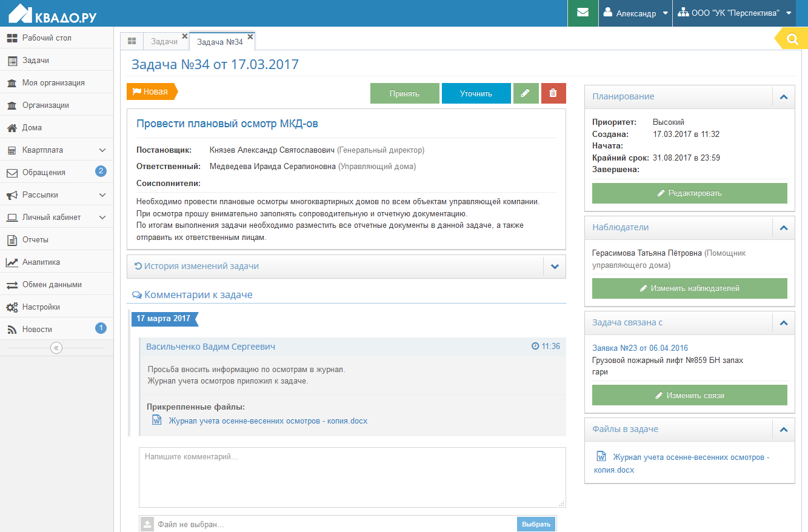Open ООО УК Перспектива organization dropdown
The image size is (808, 532).
click(x=735, y=13)
